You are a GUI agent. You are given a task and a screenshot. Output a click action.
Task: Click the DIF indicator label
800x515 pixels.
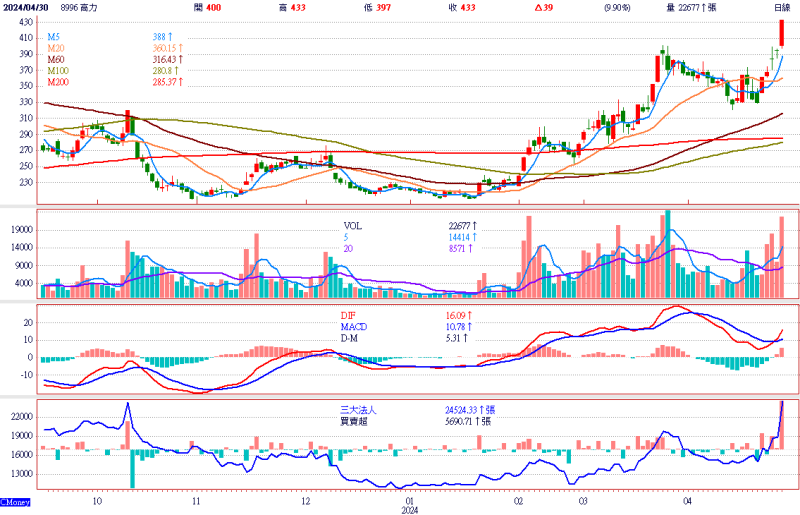click(x=351, y=315)
